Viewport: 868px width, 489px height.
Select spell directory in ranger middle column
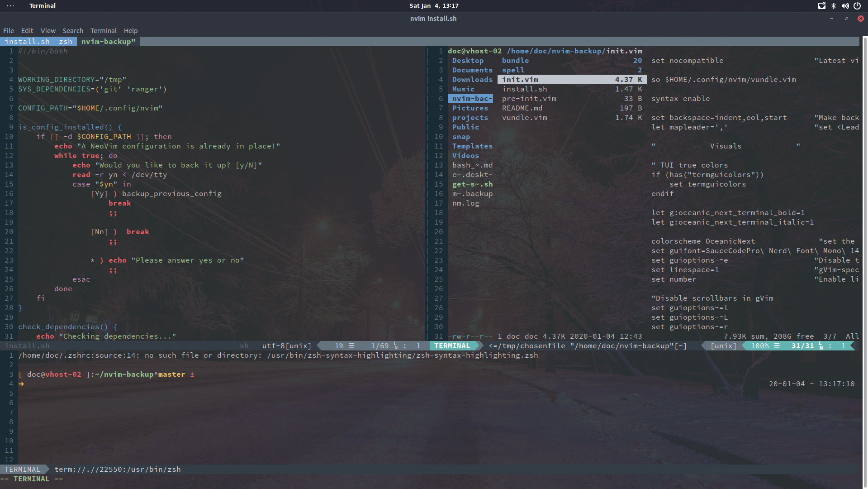coord(572,70)
